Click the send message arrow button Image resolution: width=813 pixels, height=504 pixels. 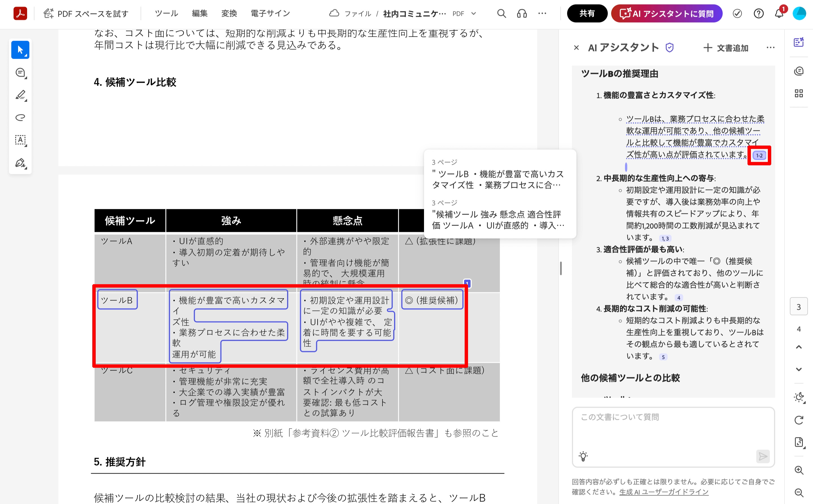[763, 456]
